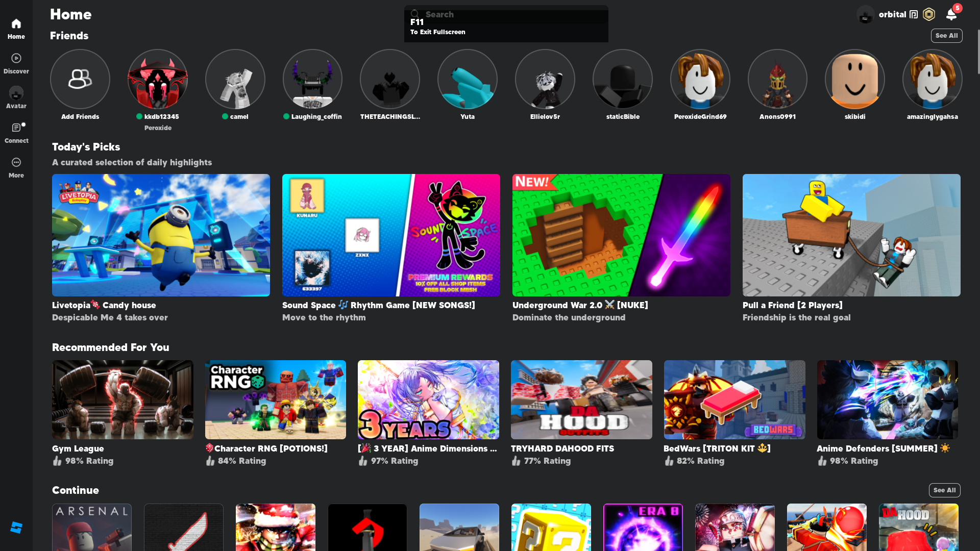Image resolution: width=980 pixels, height=551 pixels.
Task: Open Ellielov5r's friend avatar
Action: click(545, 79)
